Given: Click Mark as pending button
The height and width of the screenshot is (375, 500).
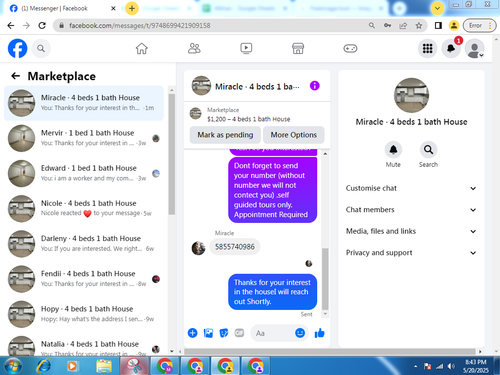Looking at the screenshot, I should [225, 135].
